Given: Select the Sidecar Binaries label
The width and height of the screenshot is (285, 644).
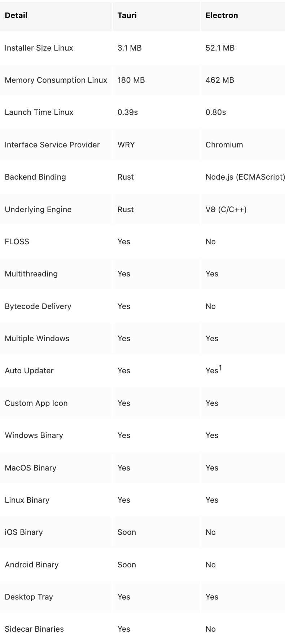Looking at the screenshot, I should tap(34, 629).
